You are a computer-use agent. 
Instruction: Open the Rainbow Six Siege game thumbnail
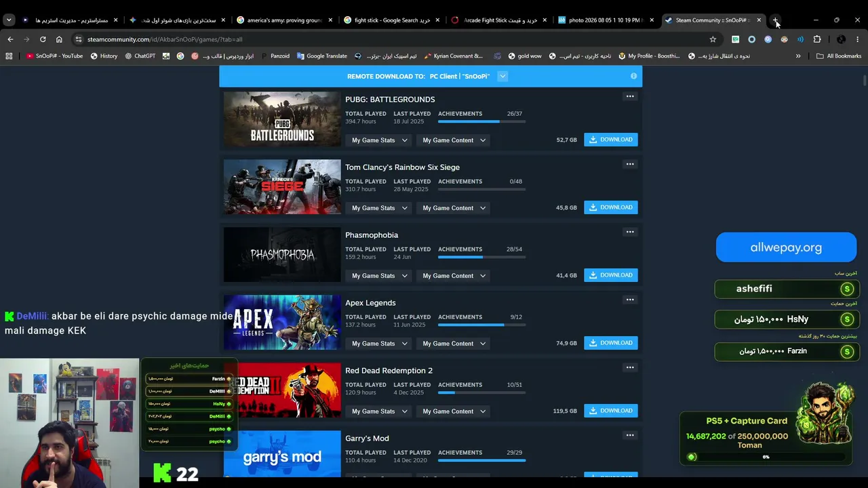click(x=282, y=187)
